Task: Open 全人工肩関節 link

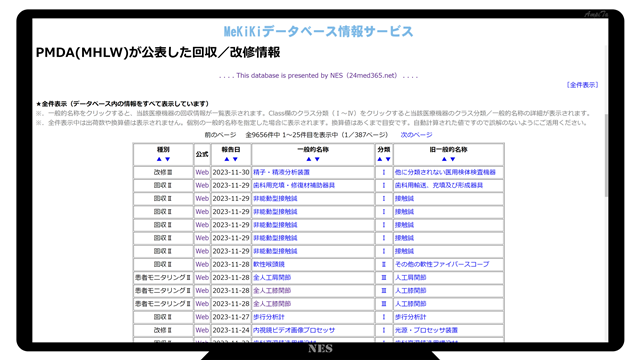Action: pyautogui.click(x=272, y=277)
